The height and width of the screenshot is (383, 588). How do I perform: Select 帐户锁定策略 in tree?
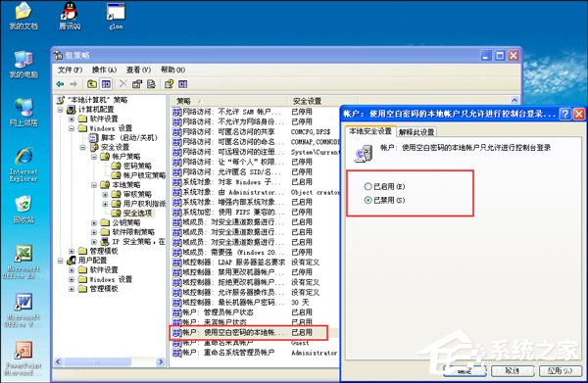139,175
